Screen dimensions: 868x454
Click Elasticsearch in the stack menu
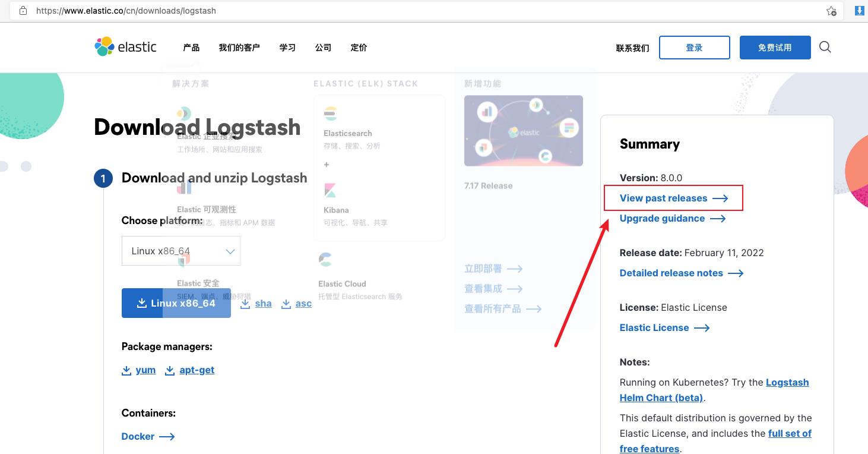point(348,133)
